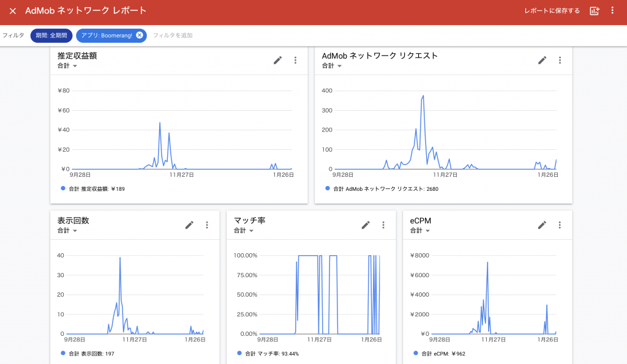The width and height of the screenshot is (627, 364).
Task: Edit the 表示回数 card with pencil
Action: tap(189, 225)
